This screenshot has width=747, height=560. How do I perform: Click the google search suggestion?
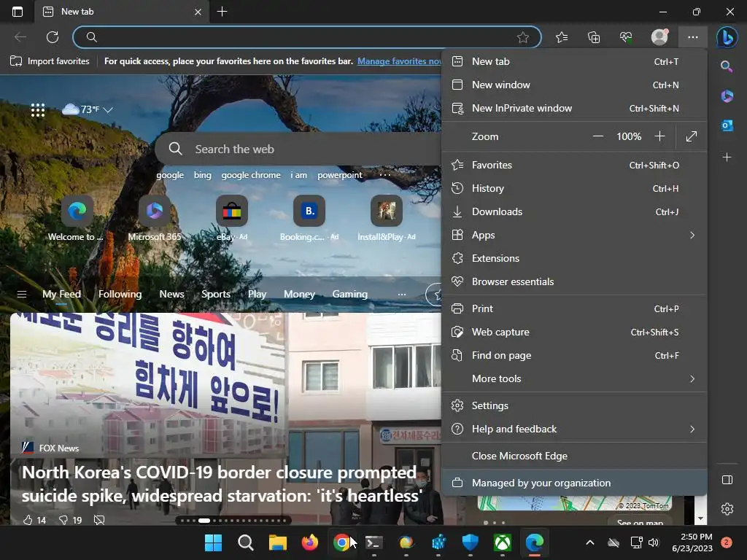click(x=170, y=175)
